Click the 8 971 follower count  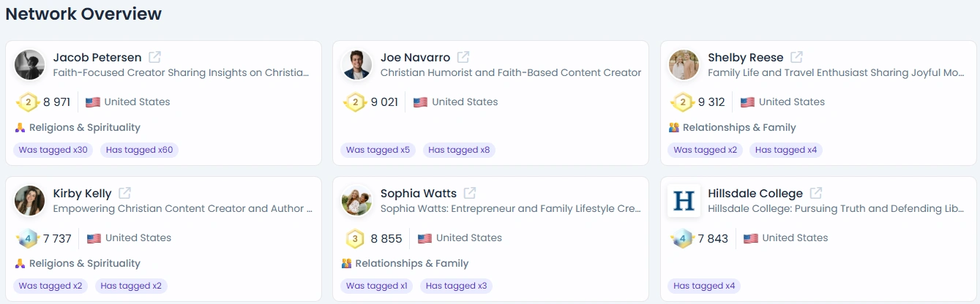click(57, 102)
